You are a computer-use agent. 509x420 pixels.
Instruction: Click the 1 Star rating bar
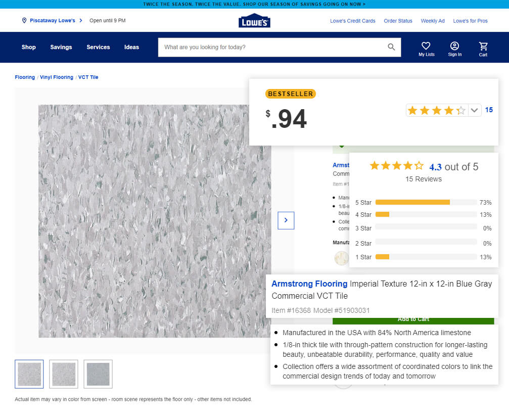[x=426, y=257]
